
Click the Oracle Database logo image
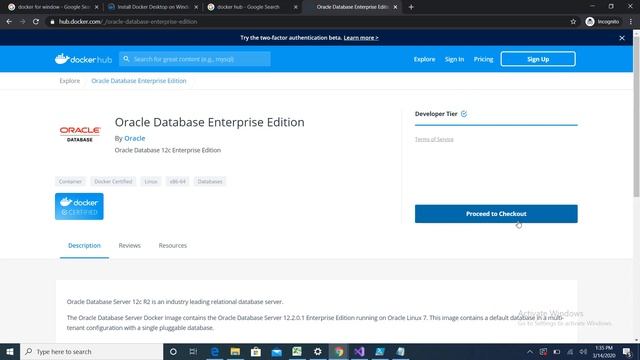80,134
